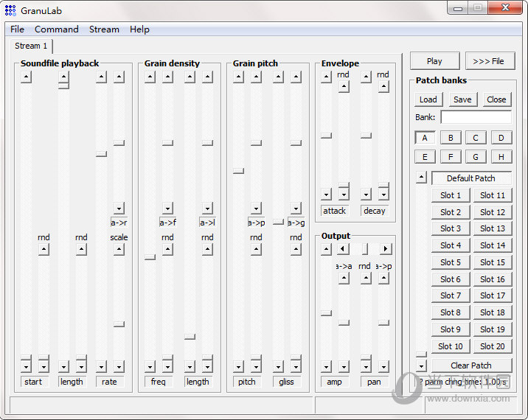Click up arrow of patch change time slider

tap(421, 177)
